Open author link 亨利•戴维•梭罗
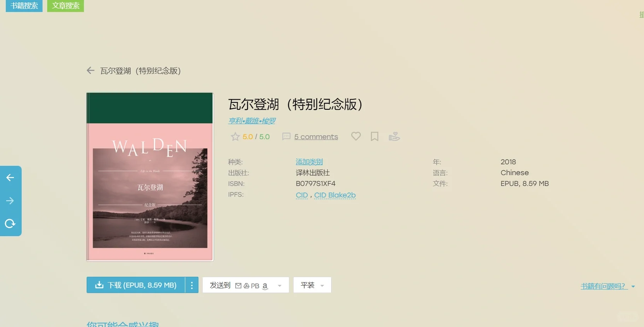This screenshot has width=644, height=327. [252, 121]
